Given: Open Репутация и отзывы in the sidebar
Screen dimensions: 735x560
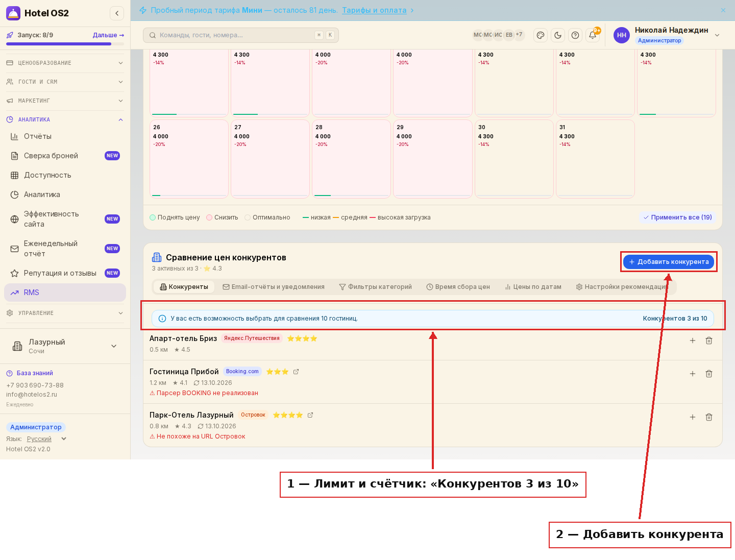Looking at the screenshot, I should tap(65, 273).
